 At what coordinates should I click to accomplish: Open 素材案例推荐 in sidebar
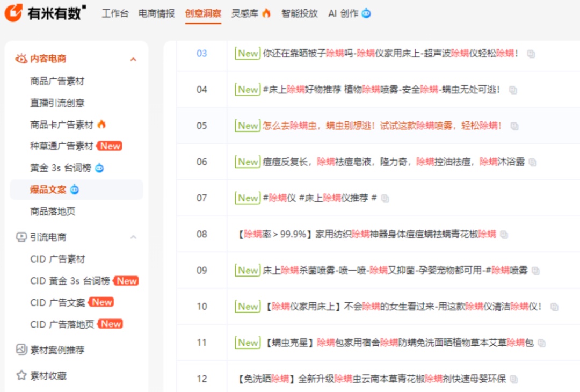[57, 350]
